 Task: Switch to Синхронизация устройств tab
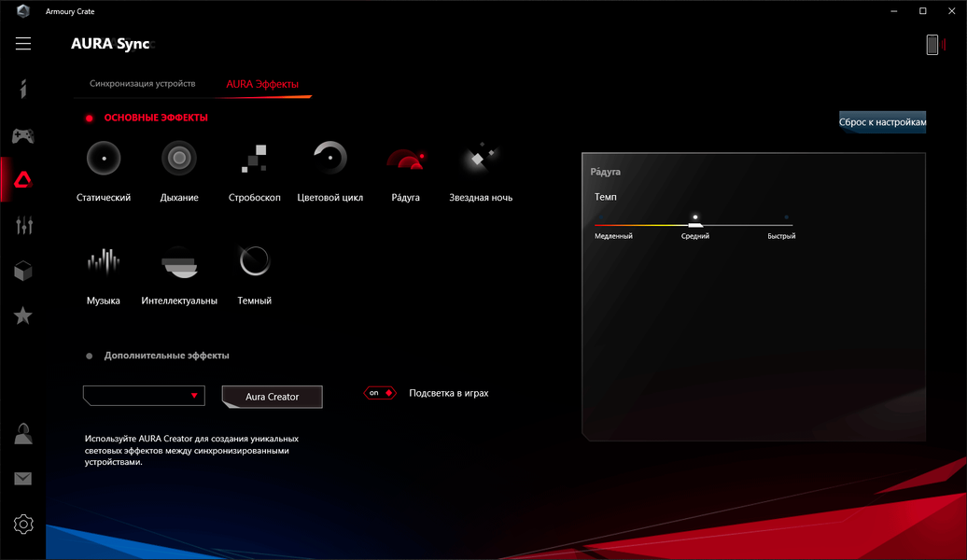143,83
